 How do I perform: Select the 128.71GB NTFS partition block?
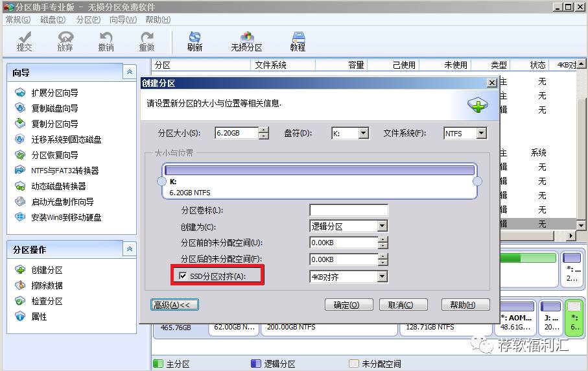coord(446,329)
